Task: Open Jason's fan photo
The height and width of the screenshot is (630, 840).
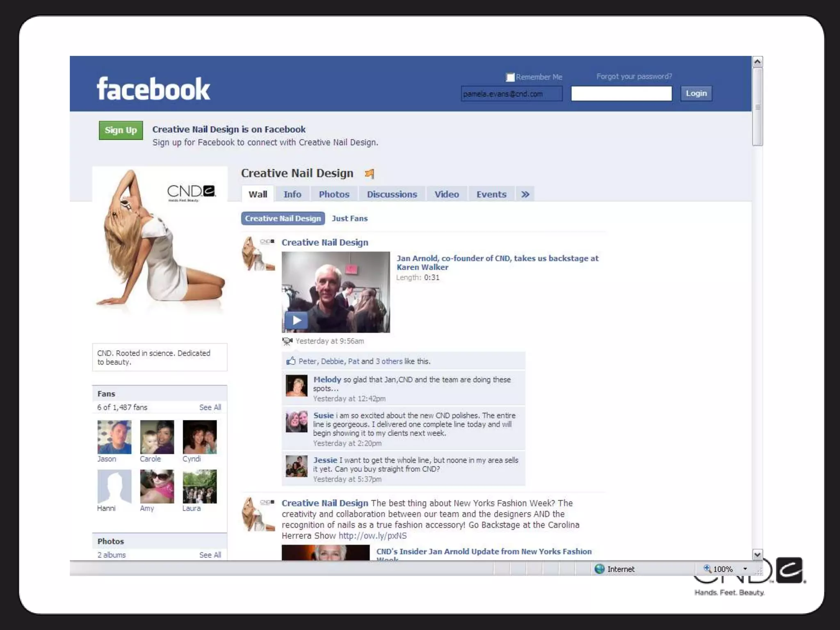Action: 114,437
